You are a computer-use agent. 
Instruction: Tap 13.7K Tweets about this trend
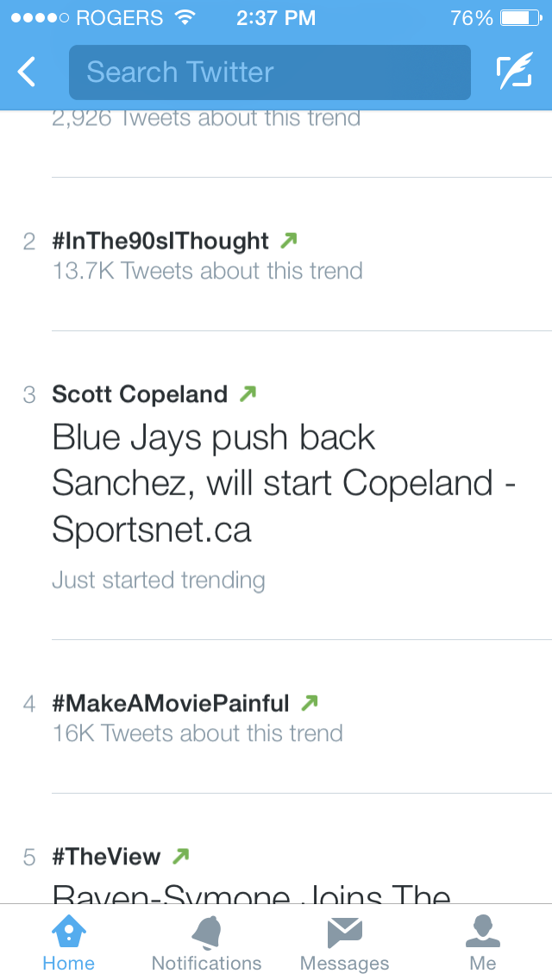click(207, 271)
